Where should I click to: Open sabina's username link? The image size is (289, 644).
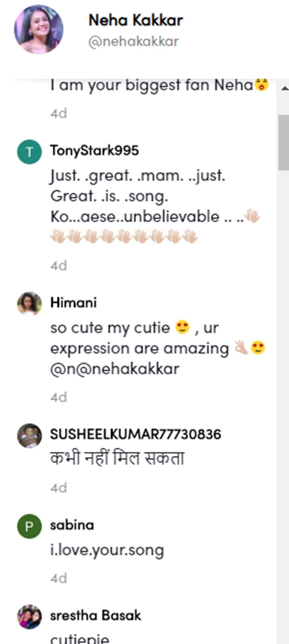[x=72, y=525]
